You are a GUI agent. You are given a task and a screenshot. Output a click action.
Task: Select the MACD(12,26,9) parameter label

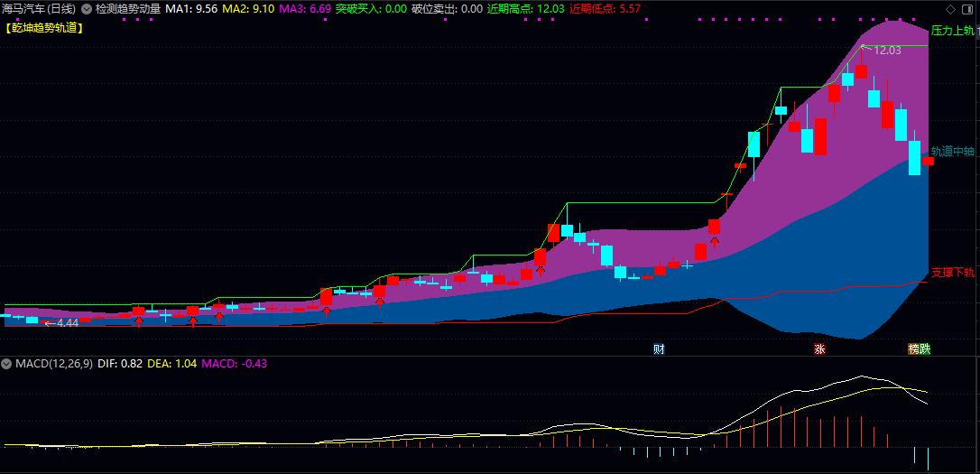53,364
